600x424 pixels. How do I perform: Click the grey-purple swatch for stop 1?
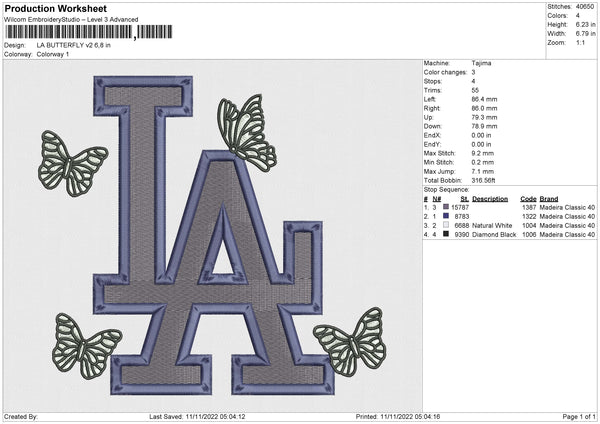click(x=446, y=207)
